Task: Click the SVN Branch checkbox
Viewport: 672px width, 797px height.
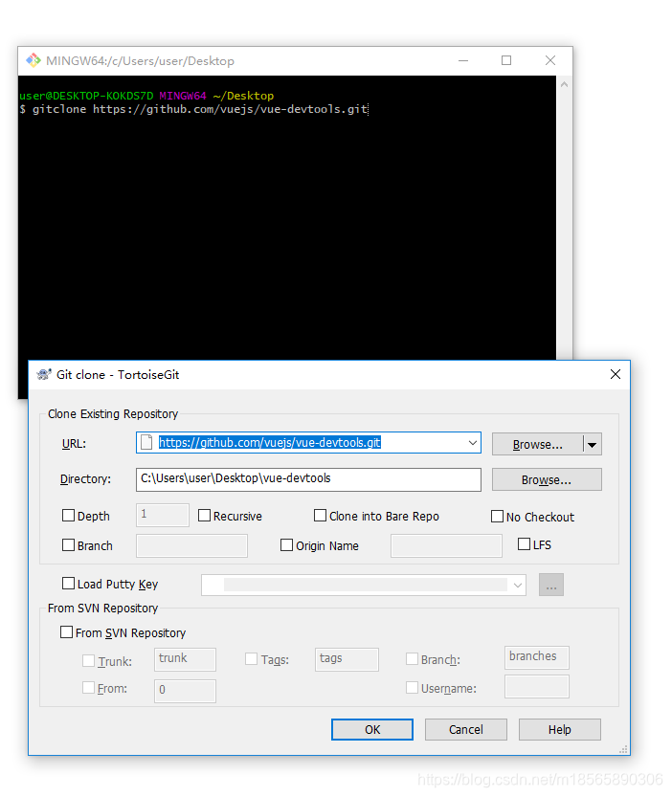Action: tap(412, 658)
